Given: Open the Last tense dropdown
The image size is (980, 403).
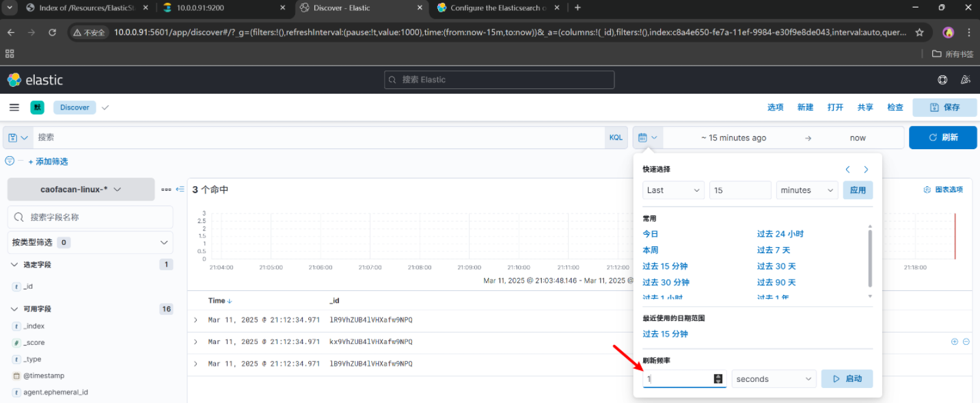Looking at the screenshot, I should coord(673,190).
